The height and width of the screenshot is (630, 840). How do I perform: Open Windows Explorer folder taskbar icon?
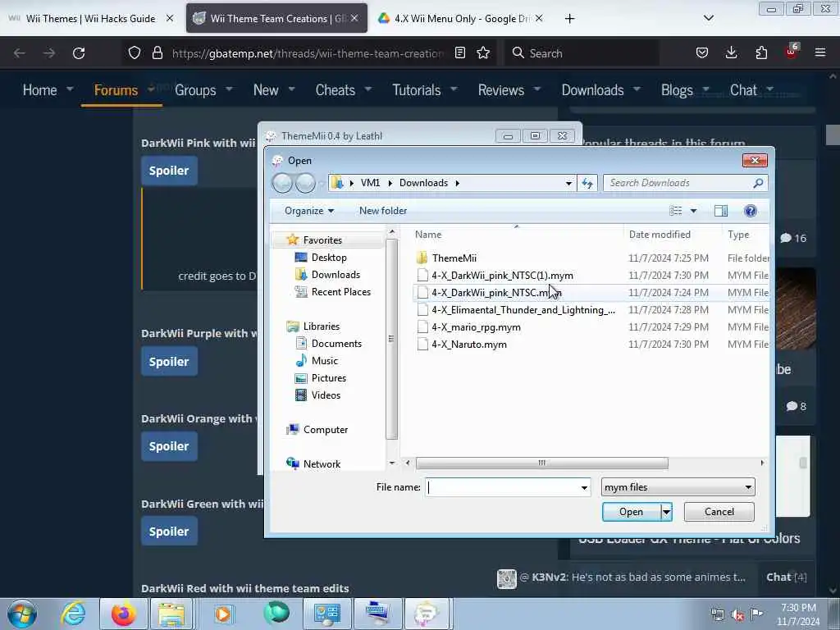click(171, 614)
